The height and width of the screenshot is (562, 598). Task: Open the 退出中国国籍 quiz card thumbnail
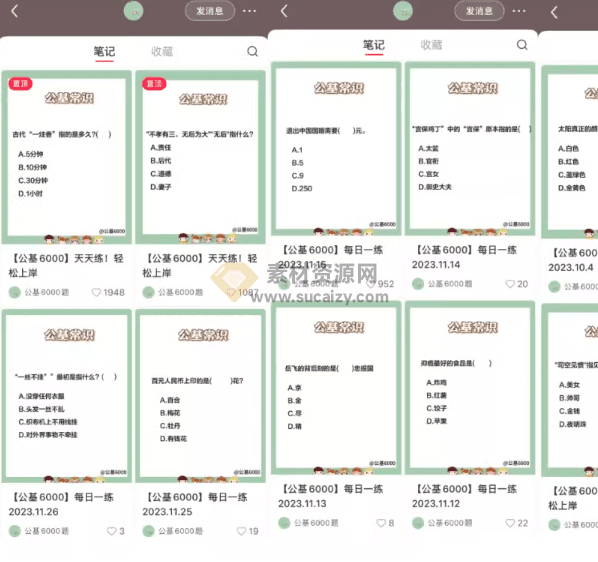click(x=336, y=149)
